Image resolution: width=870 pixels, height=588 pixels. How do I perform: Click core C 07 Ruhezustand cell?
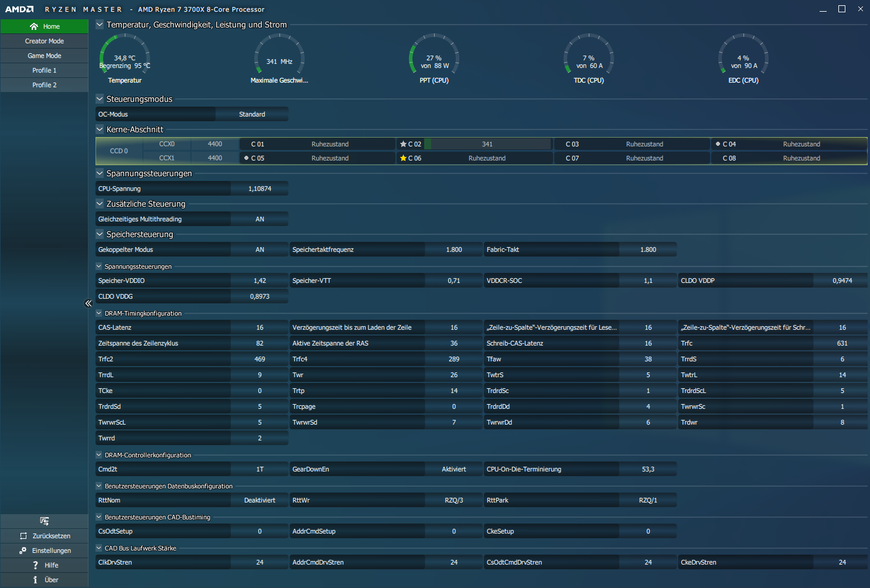[644, 158]
